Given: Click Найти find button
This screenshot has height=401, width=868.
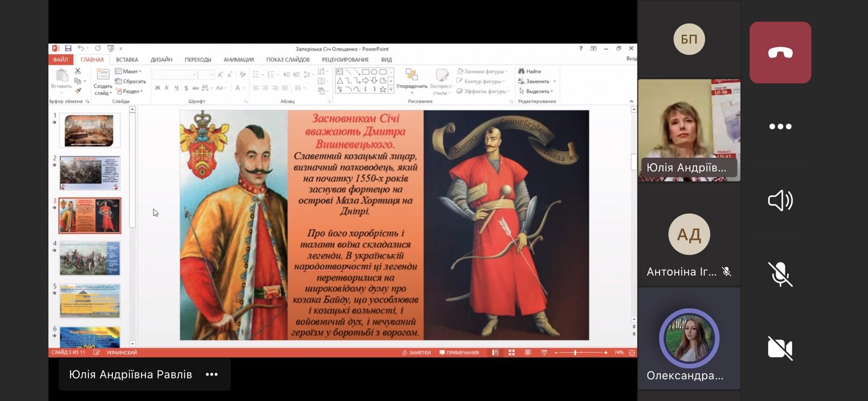Looking at the screenshot, I should click(530, 72).
